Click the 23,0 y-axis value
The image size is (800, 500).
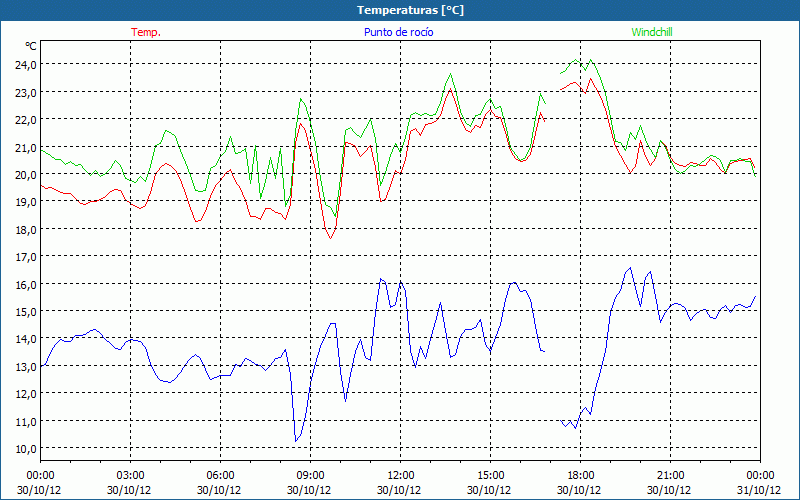pos(27,92)
